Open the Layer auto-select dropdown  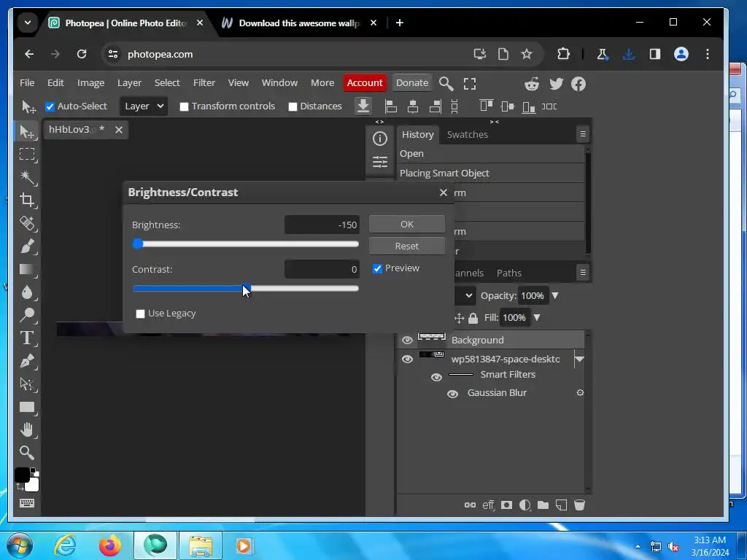144,106
